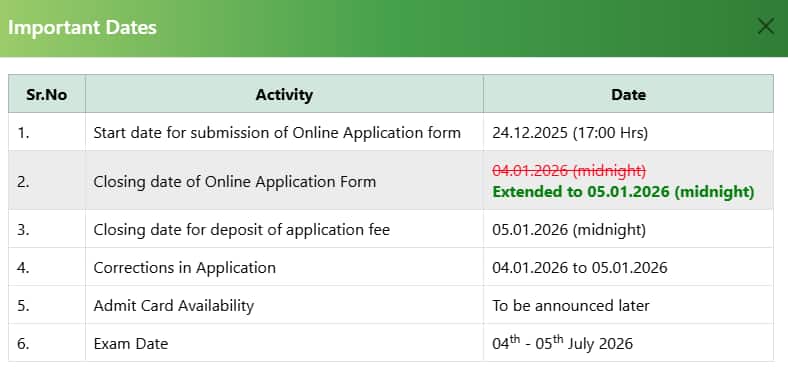Viewport: 788px width, 388px height.
Task: Select serial number '3.' cell
Action: pos(47,229)
